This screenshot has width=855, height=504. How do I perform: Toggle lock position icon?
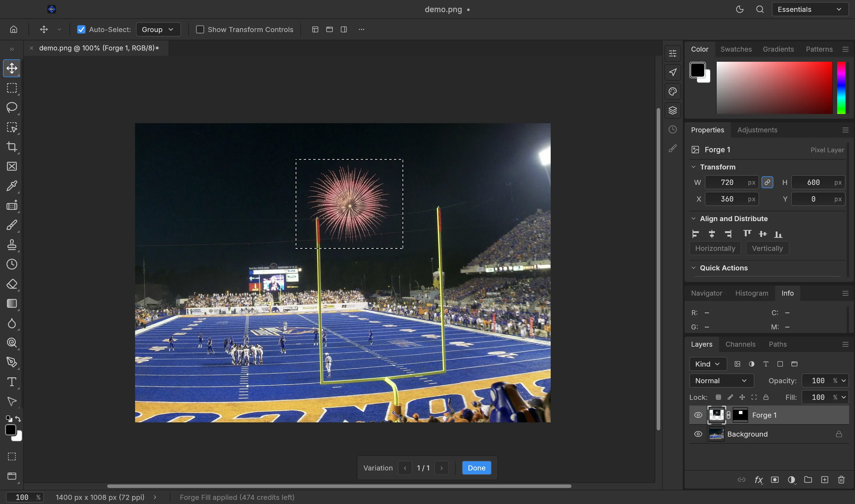click(742, 397)
